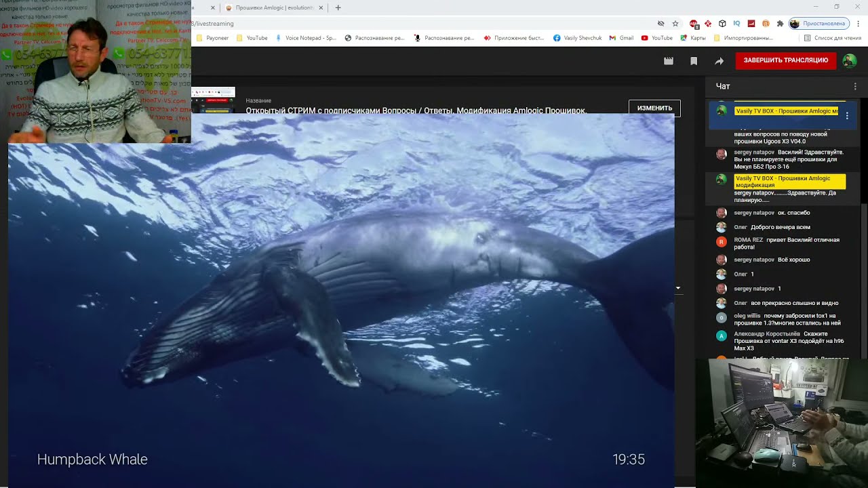Open a new browser tab
Viewport: 868px width, 488px height.
pos(338,7)
